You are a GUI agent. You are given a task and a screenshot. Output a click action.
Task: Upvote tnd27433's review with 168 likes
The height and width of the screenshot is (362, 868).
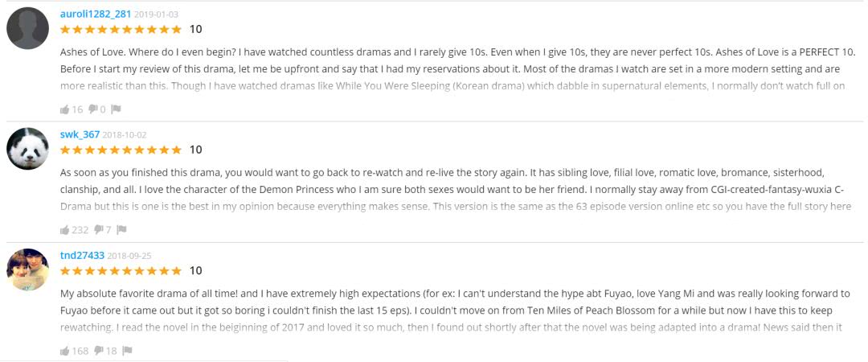[x=65, y=350]
